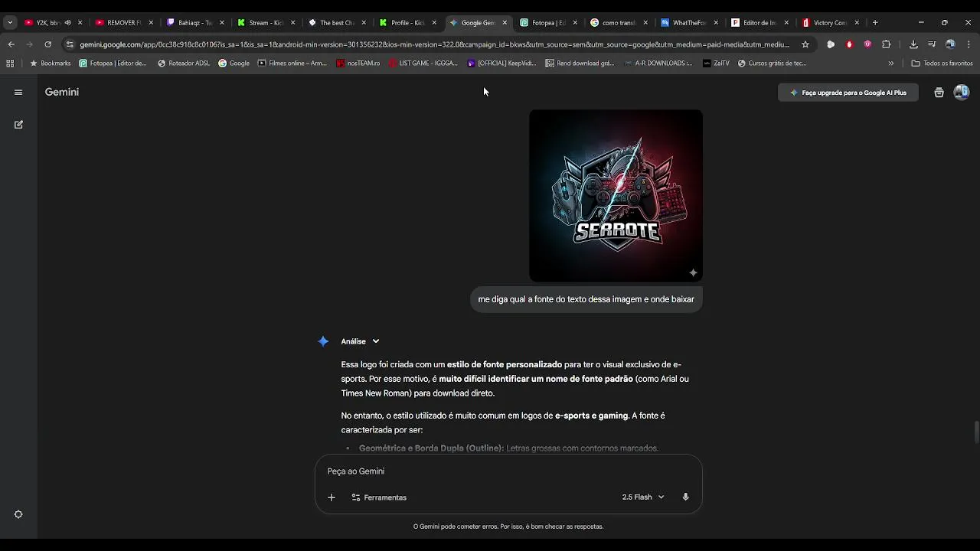
Task: Reload the page with the refresh icon
Action: [47, 44]
